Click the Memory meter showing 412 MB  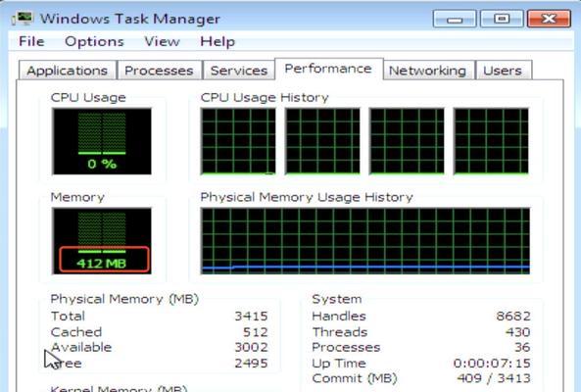point(102,241)
